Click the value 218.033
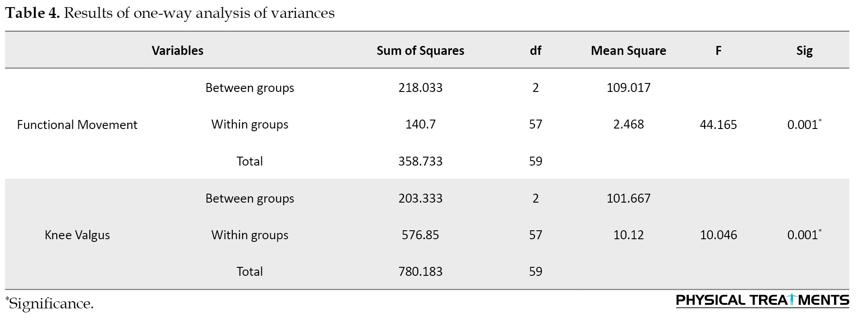Viewport: 868px width, 324px height. point(420,87)
